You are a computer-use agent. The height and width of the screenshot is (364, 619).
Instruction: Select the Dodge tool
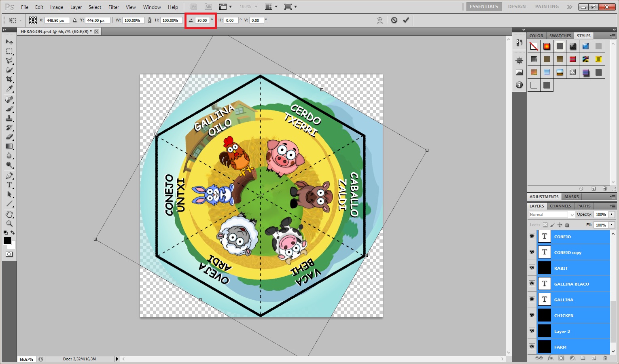click(9, 165)
